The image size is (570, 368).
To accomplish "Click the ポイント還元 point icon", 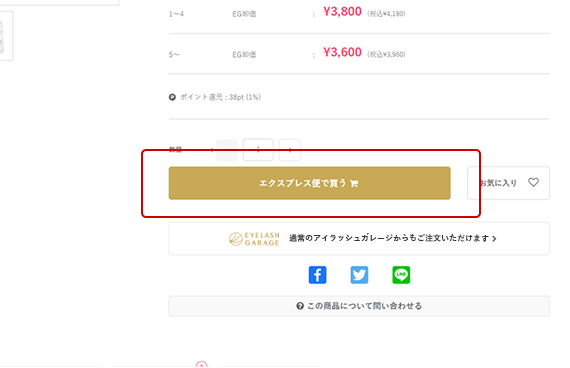I will (172, 97).
